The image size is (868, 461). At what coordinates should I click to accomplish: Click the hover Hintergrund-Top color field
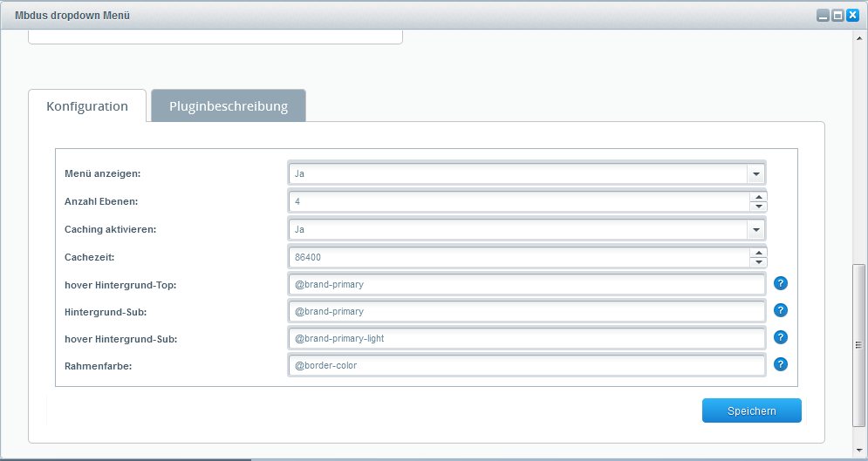click(526, 284)
